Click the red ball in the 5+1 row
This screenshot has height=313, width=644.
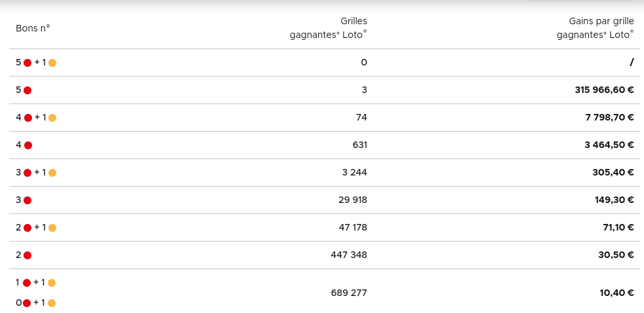click(x=27, y=63)
